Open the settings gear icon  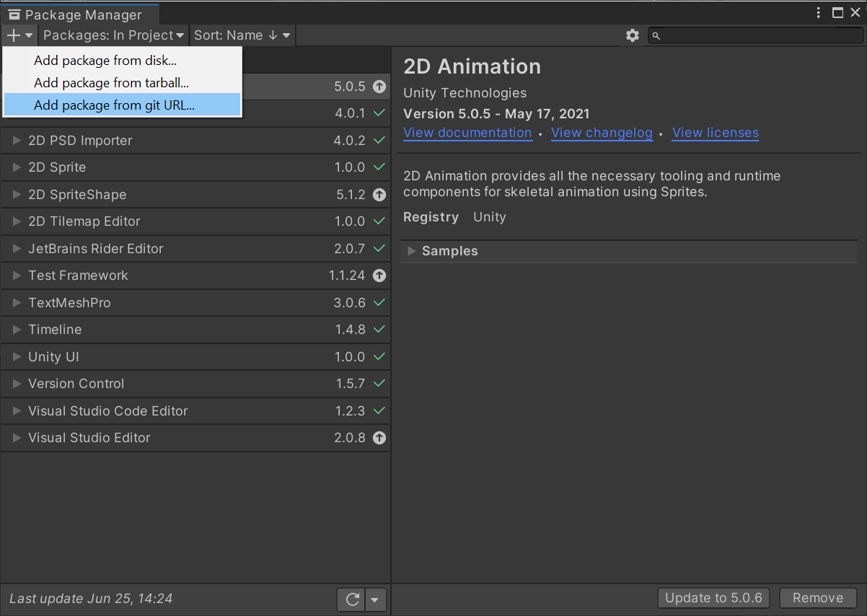coord(633,35)
